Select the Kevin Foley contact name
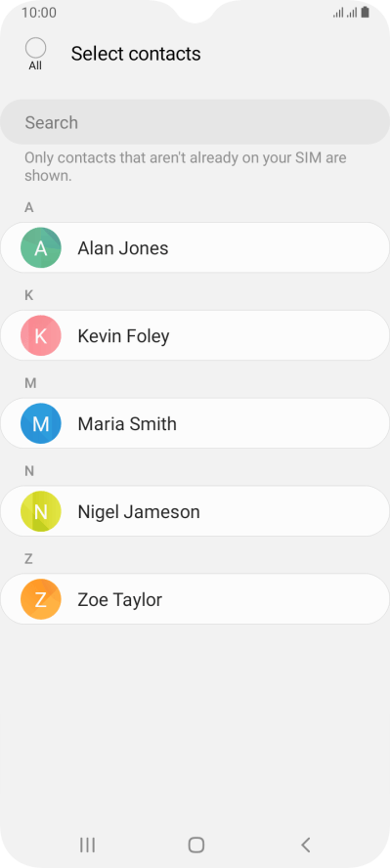The height and width of the screenshot is (868, 390). (x=123, y=336)
